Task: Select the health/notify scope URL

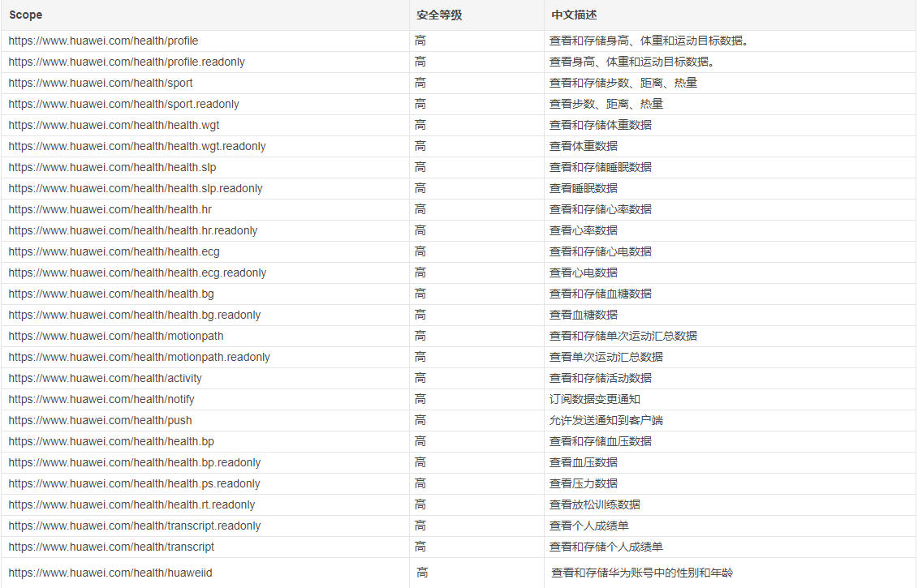Action: [x=101, y=399]
